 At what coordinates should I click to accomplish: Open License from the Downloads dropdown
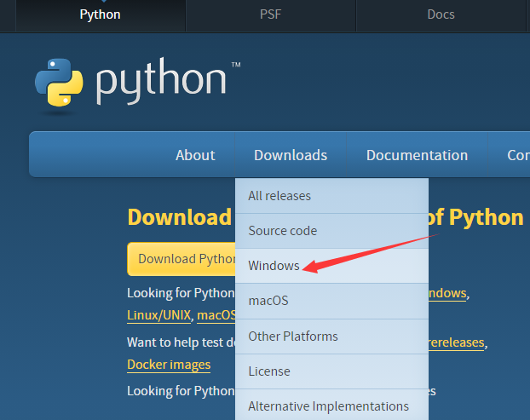[x=332, y=371]
